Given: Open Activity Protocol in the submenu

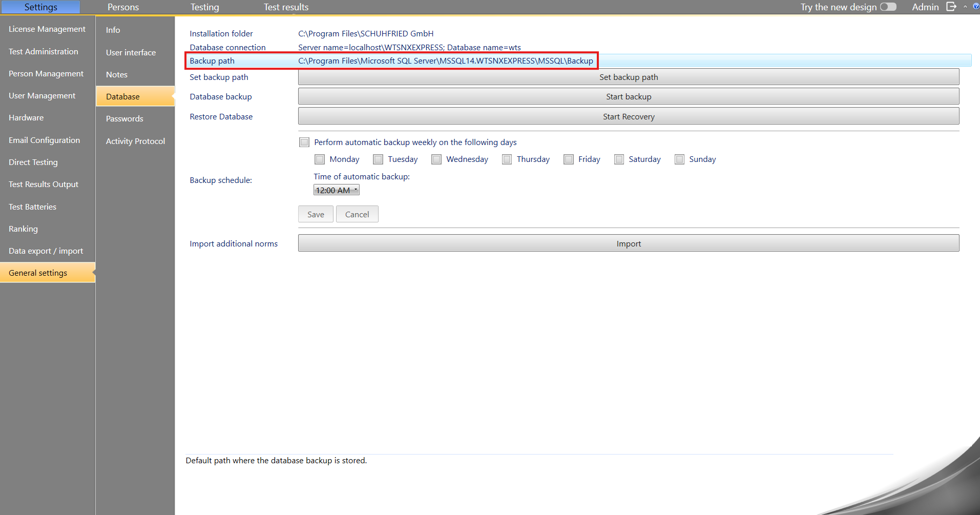Looking at the screenshot, I should point(135,141).
